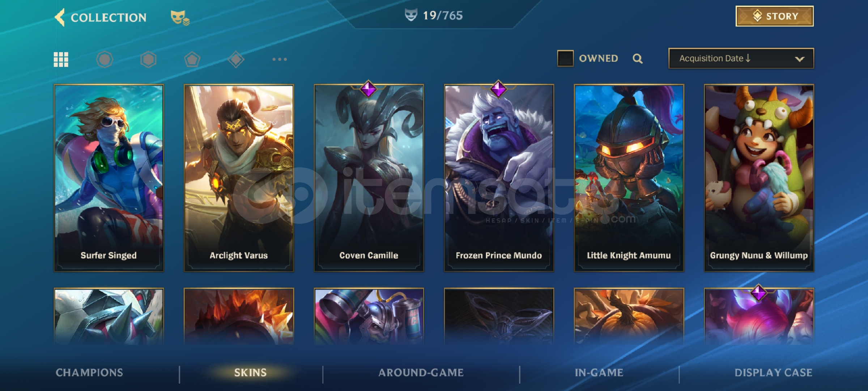The image size is (868, 391).
Task: Open the masks and coins icon
Action: (x=180, y=17)
